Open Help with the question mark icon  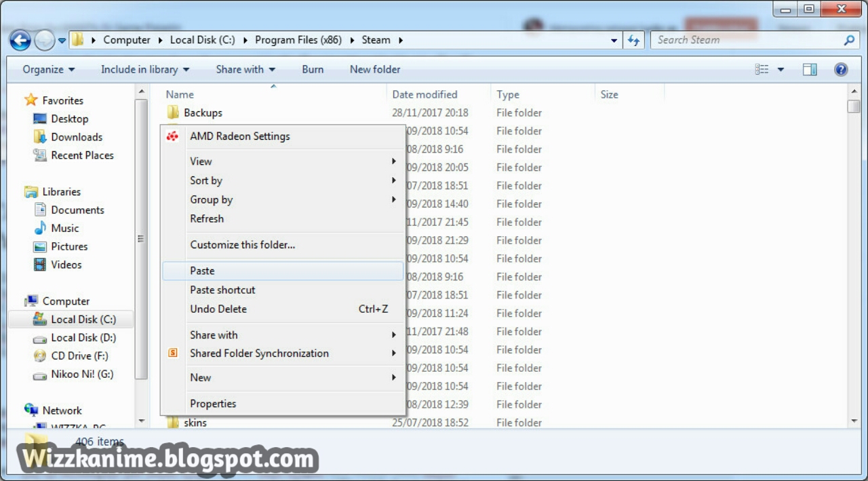coord(841,69)
